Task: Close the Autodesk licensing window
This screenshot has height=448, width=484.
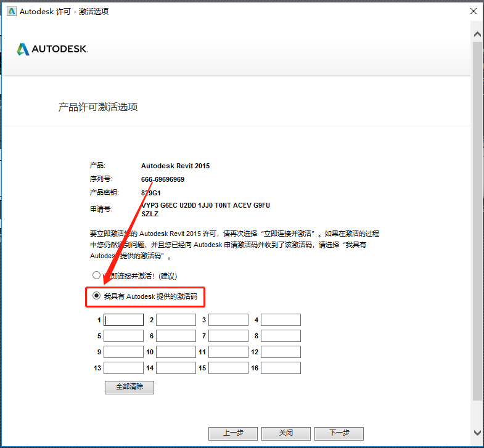Action: (x=473, y=12)
